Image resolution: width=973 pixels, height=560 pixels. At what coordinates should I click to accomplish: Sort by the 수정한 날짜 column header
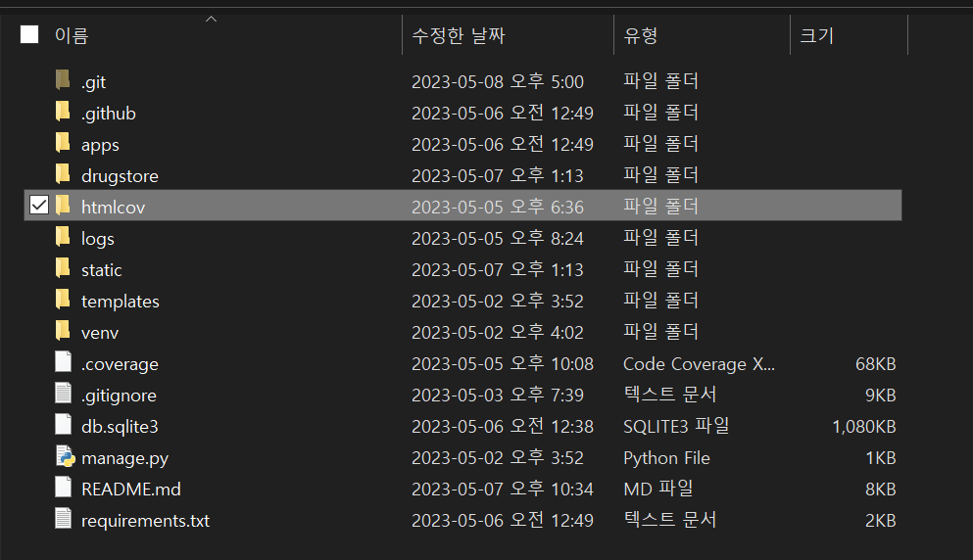click(x=458, y=35)
